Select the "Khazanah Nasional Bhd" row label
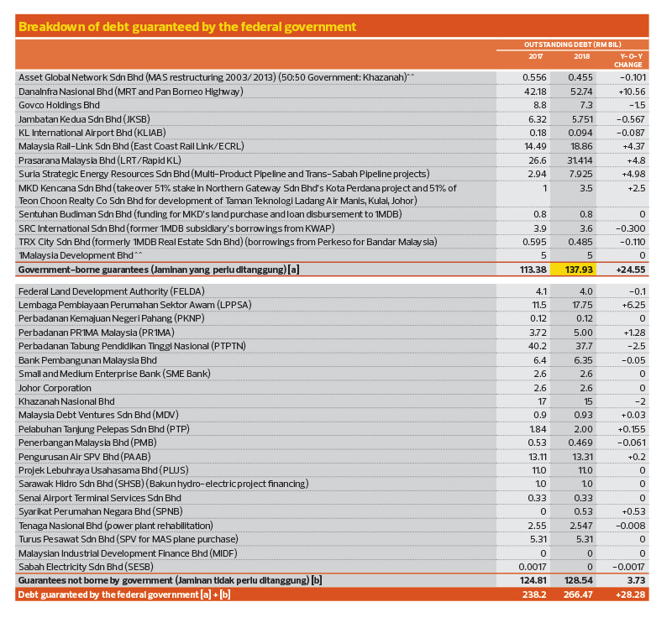 pyautogui.click(x=66, y=401)
